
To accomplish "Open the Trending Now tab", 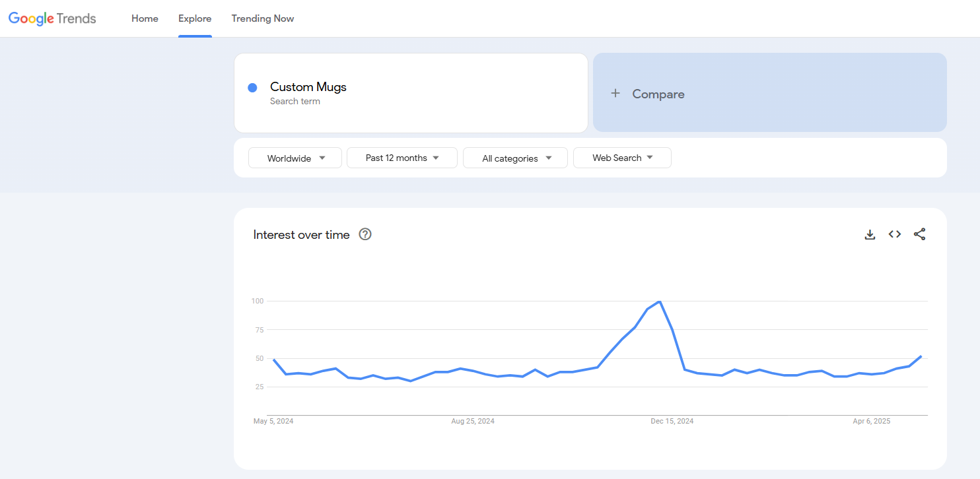I will point(263,18).
